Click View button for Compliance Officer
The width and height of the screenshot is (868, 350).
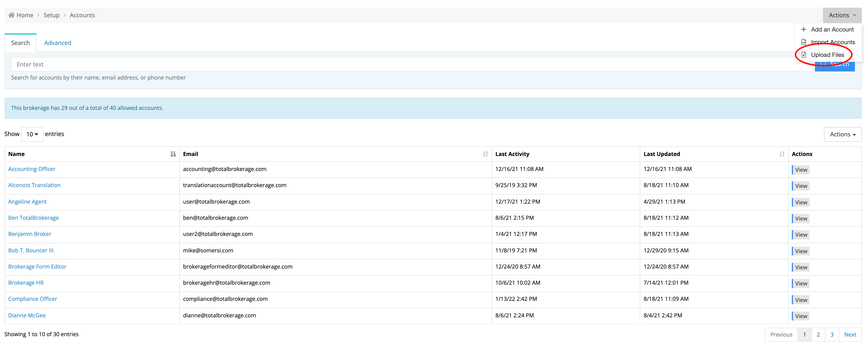coord(801,300)
